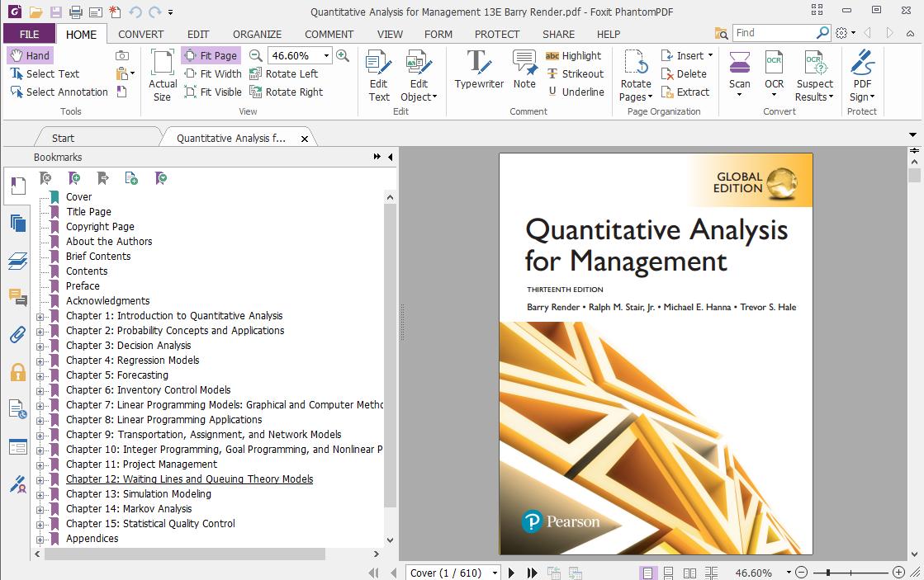Switch to facing pages view
This screenshot has height=580, width=924.
coord(689,573)
